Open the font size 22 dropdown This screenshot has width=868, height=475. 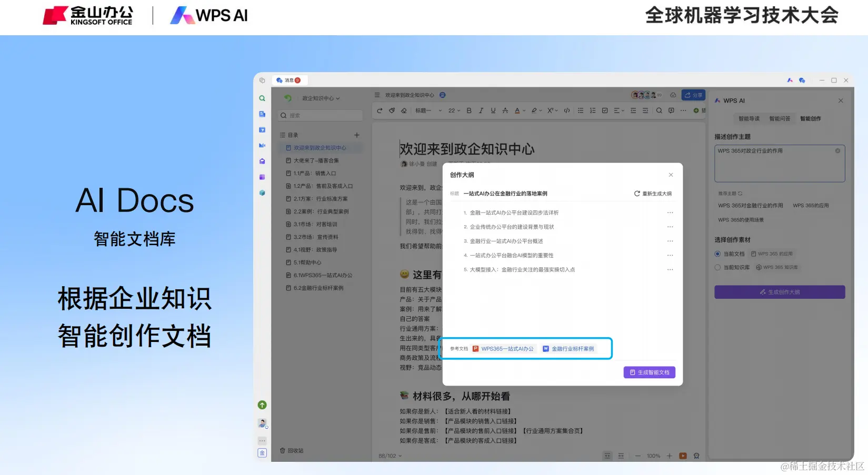coord(454,110)
